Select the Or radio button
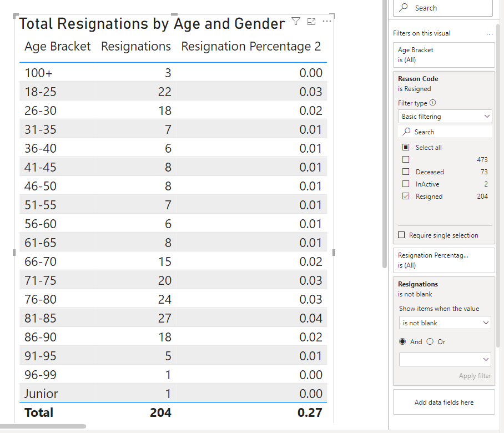The image size is (504, 433). tap(430, 341)
